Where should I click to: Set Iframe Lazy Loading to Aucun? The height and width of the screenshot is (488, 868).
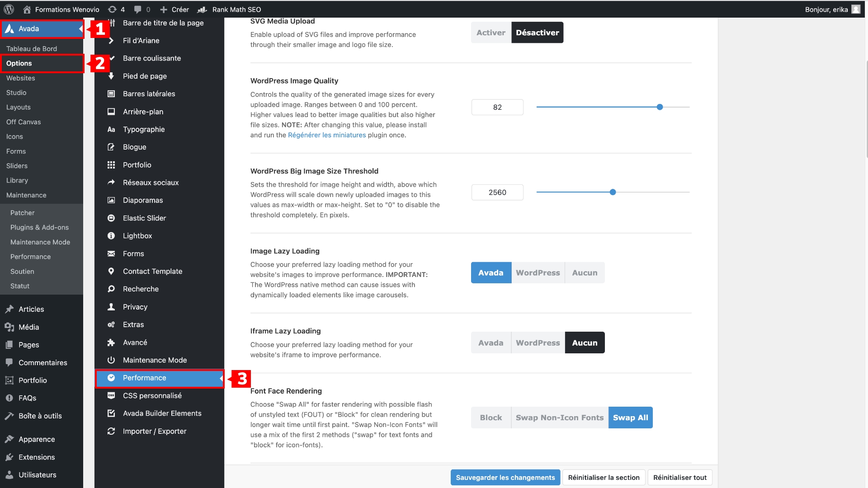pos(585,343)
